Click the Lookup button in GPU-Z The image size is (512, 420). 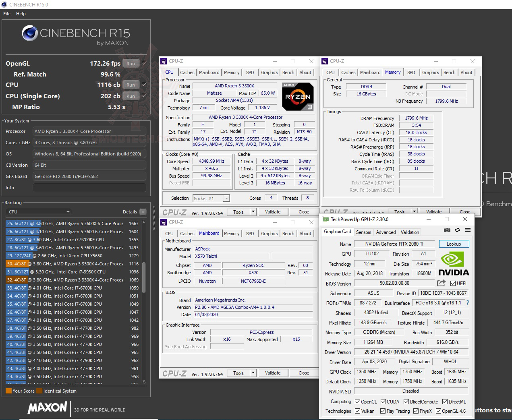click(x=454, y=244)
